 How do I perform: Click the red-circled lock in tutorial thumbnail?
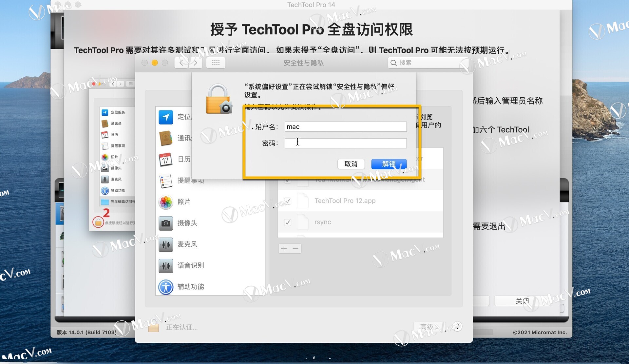point(98,222)
